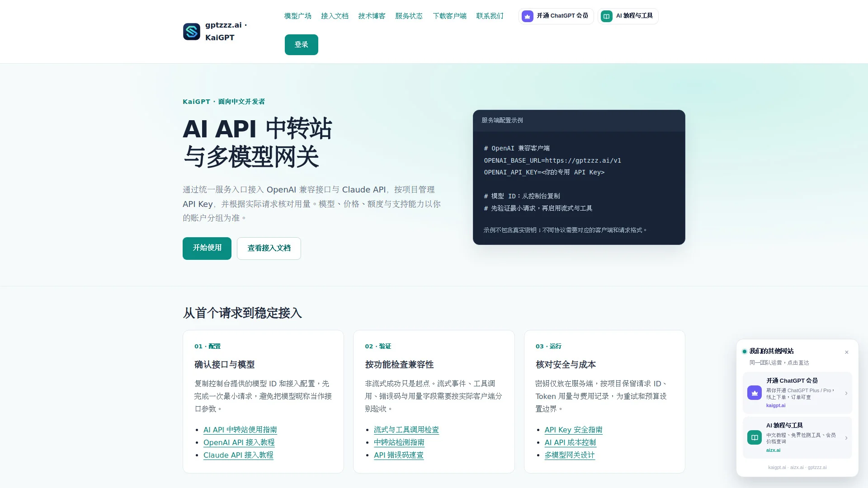Click the 确认接口与模型 card heading

point(225,365)
